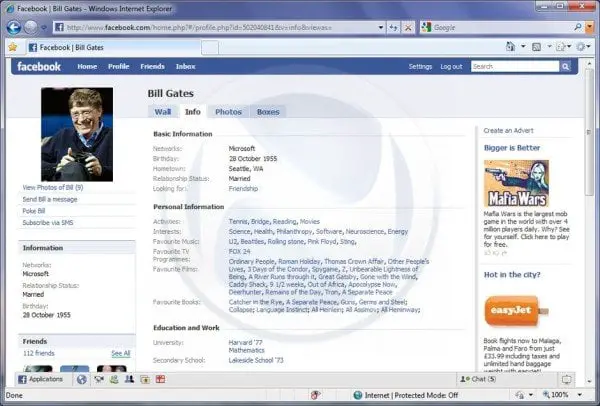Click the Google search provider icon
The width and height of the screenshot is (600, 406).
tap(426, 27)
